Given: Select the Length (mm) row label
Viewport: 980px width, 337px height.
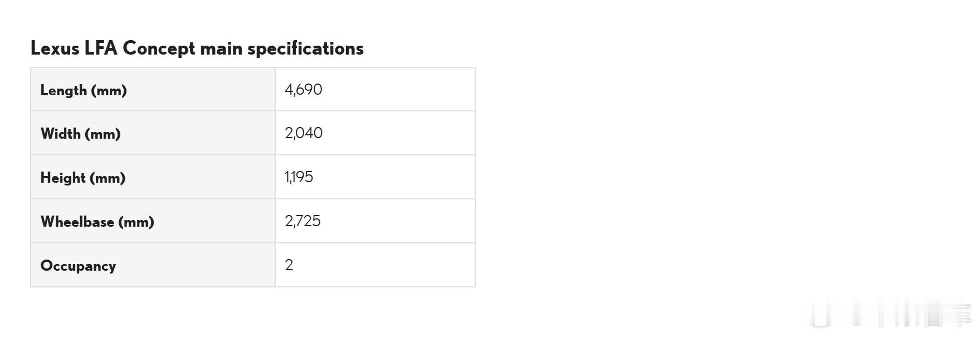Looking at the screenshot, I should tap(84, 90).
